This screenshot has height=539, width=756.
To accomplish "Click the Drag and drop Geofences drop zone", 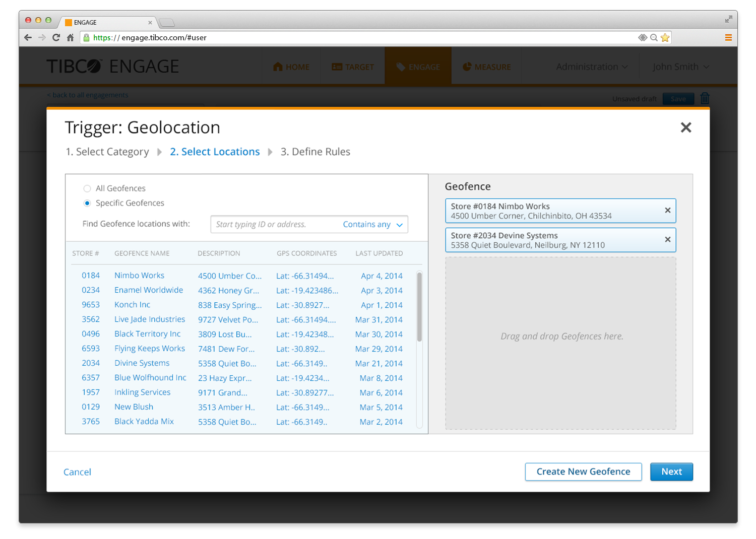I will coord(560,344).
